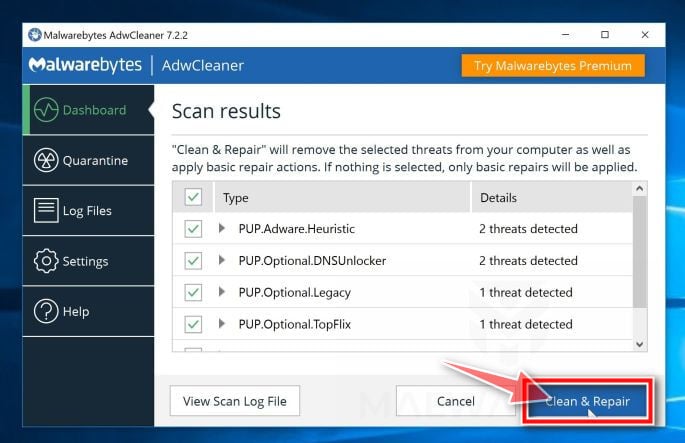The width and height of the screenshot is (685, 443).
Task: Uncheck the PUP.Adware.Heuristic checkbox
Action: coord(193,229)
